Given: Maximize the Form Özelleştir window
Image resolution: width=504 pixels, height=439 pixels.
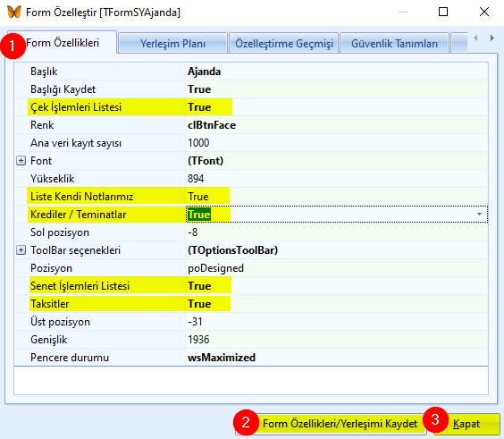Looking at the screenshot, I should coord(443,12).
